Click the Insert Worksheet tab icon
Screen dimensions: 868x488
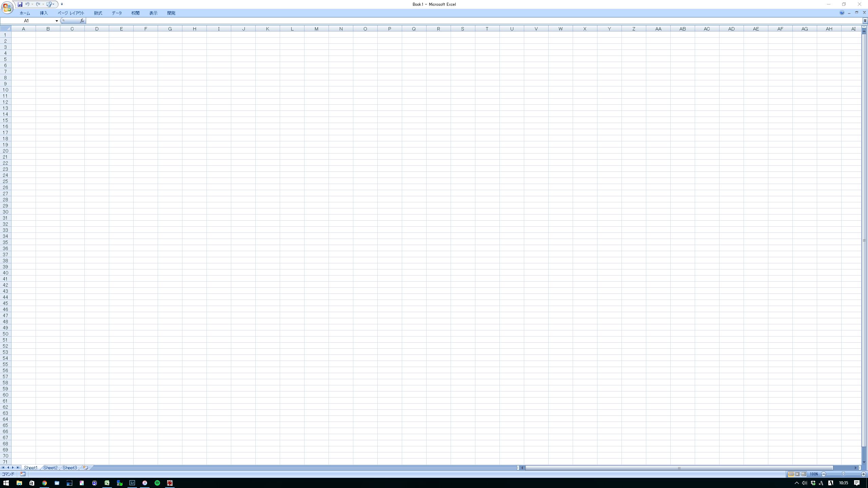point(86,468)
